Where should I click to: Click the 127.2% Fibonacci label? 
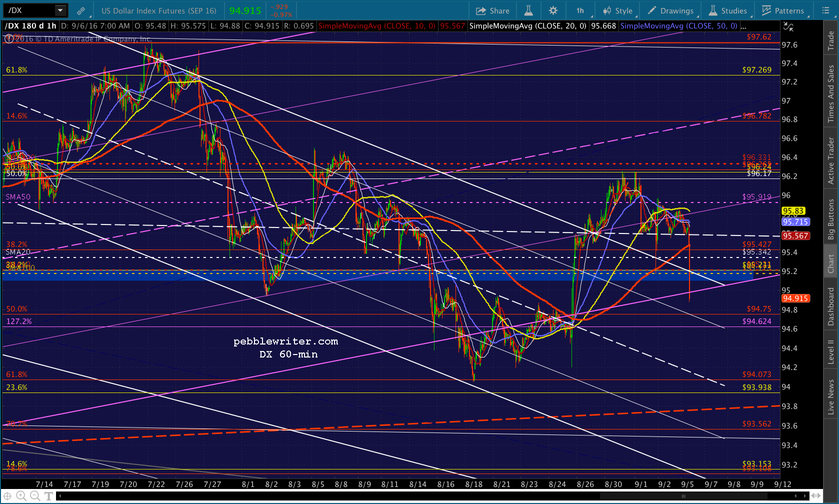pyautogui.click(x=19, y=321)
